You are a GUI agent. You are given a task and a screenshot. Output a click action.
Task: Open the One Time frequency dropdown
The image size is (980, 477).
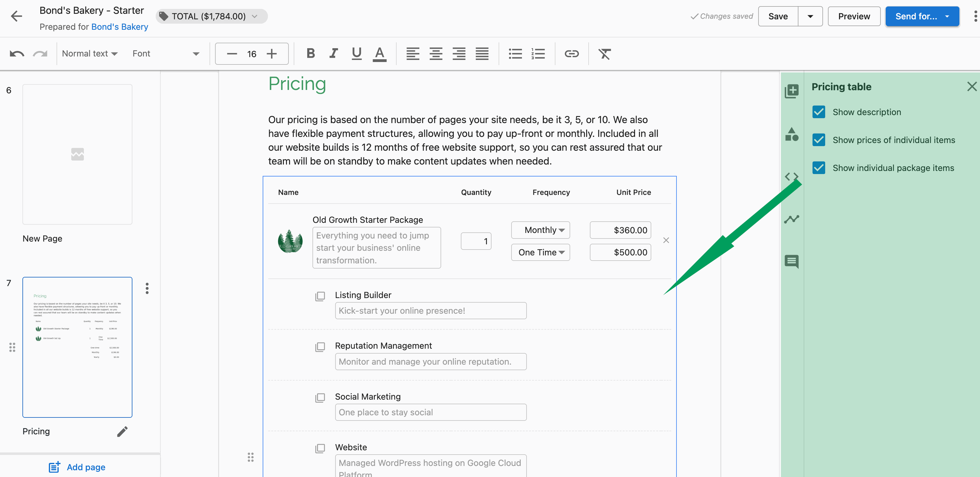pos(540,252)
